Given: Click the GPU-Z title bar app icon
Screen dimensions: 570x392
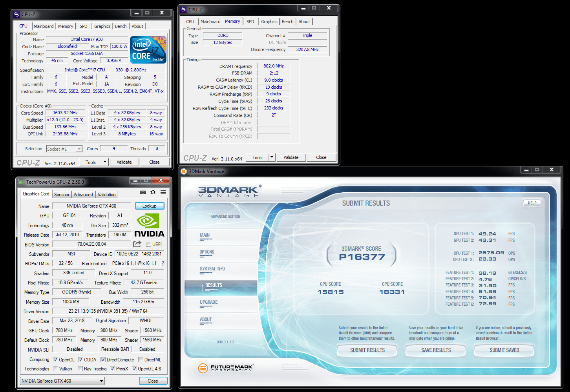Looking at the screenshot, I should tap(21, 182).
